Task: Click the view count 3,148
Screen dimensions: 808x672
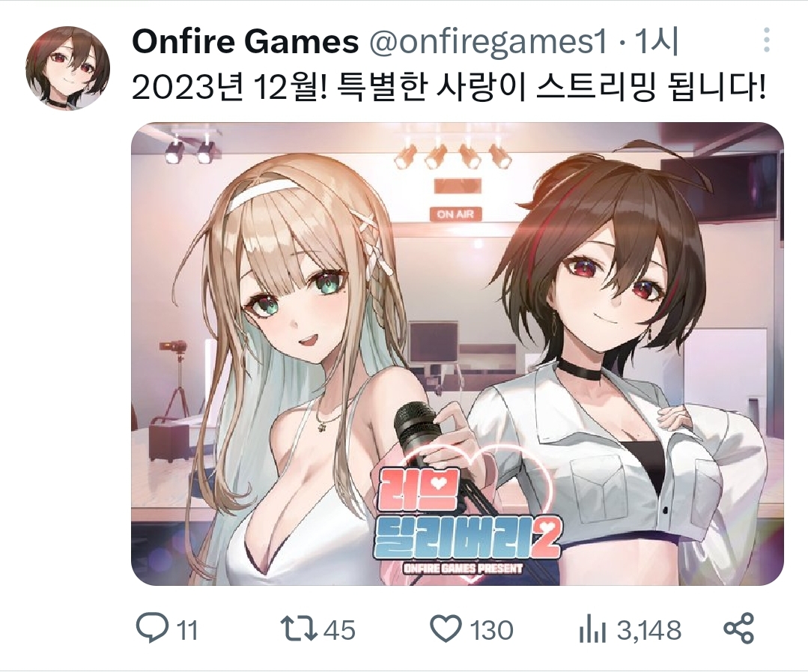Action: (x=648, y=630)
